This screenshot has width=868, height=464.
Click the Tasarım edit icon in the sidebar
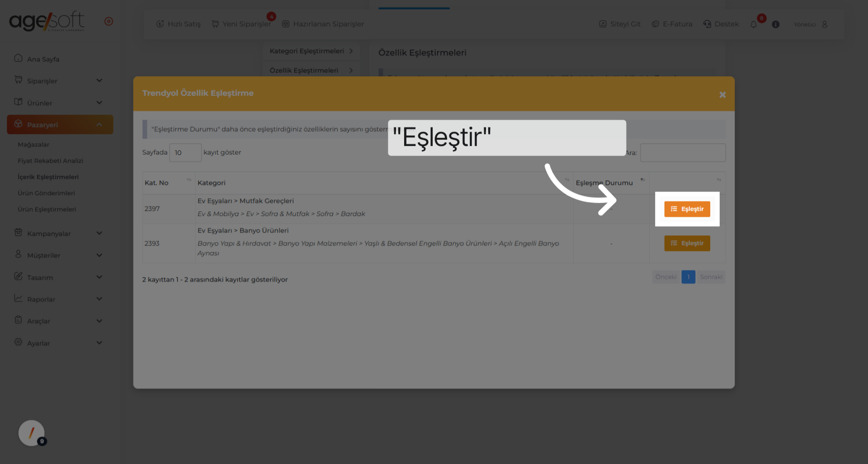tap(18, 276)
